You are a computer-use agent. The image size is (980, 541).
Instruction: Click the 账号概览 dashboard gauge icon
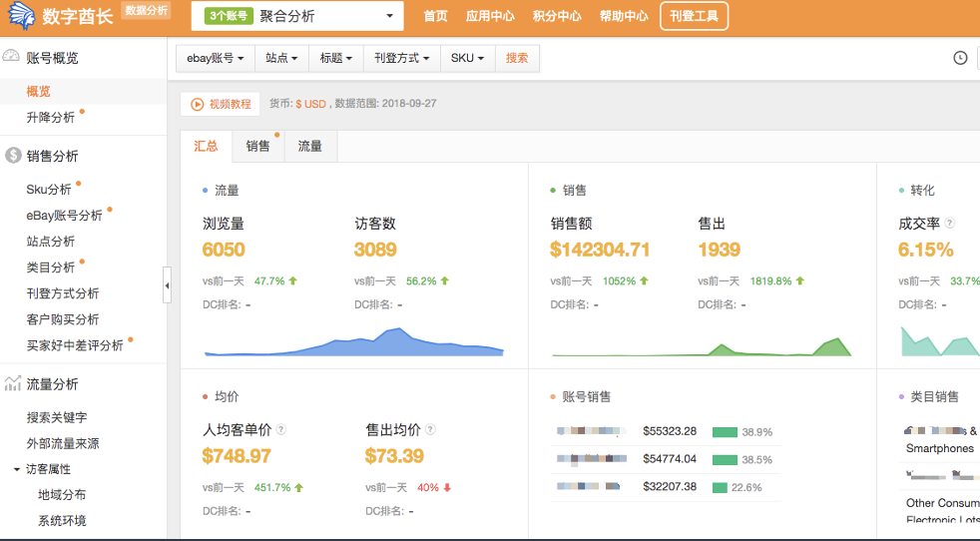[x=11, y=56]
